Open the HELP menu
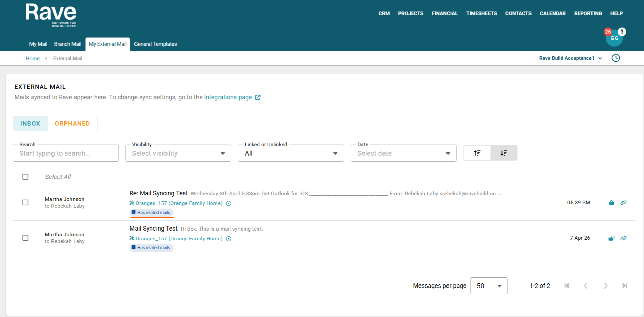This screenshot has width=644, height=317. (x=617, y=13)
